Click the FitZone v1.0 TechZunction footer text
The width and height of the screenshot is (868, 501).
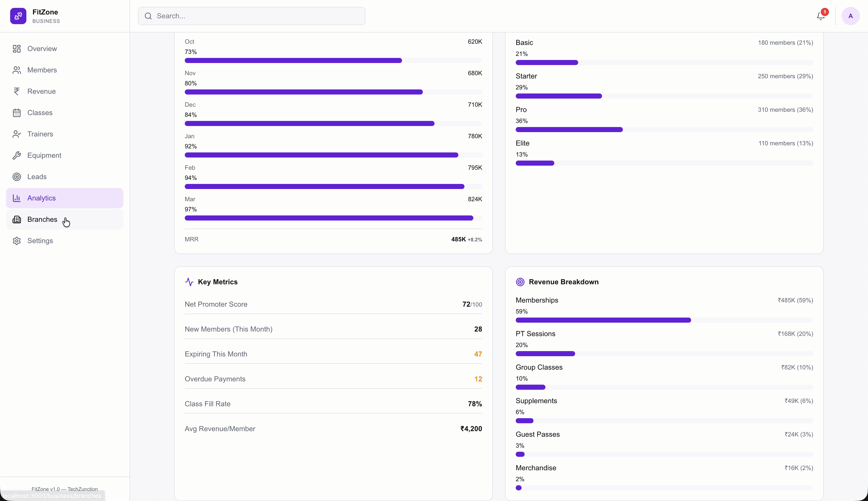coord(65,489)
